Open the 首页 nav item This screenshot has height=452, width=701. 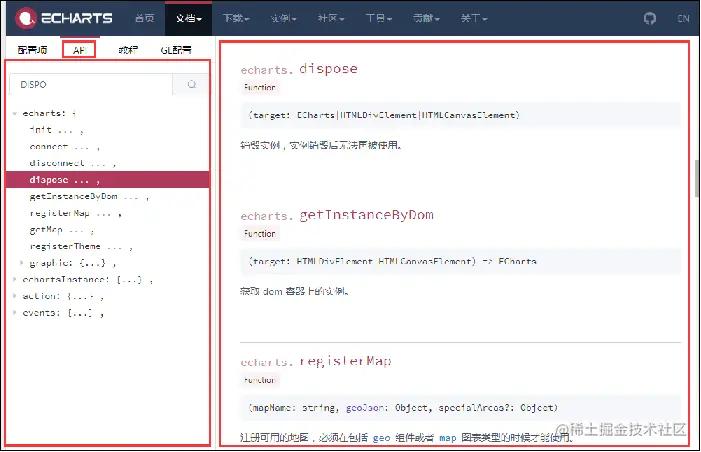click(x=144, y=18)
